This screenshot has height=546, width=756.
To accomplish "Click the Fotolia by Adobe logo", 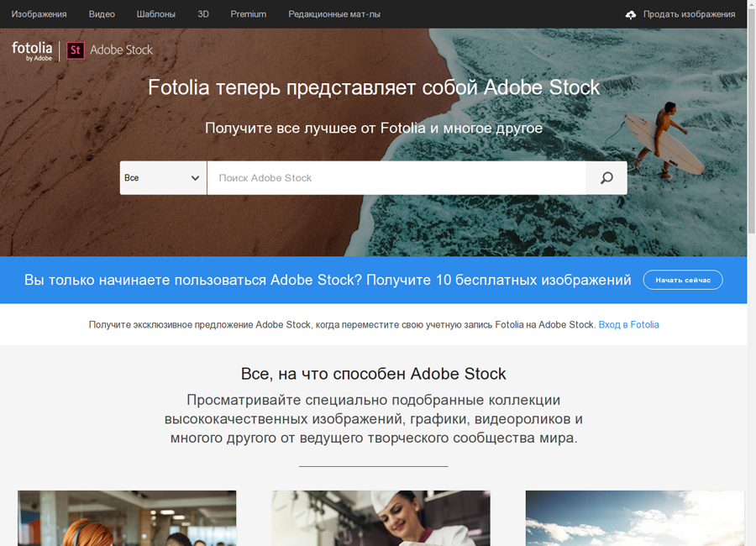I will (x=32, y=50).
